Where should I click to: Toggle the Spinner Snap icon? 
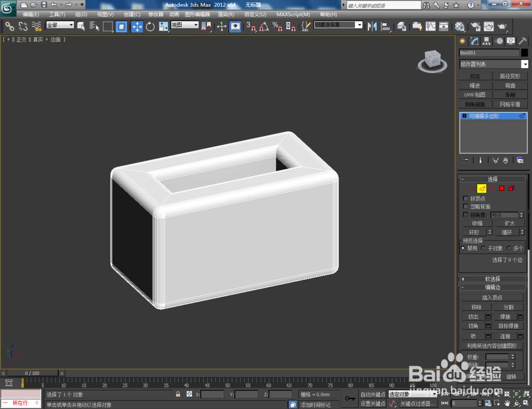(x=290, y=26)
